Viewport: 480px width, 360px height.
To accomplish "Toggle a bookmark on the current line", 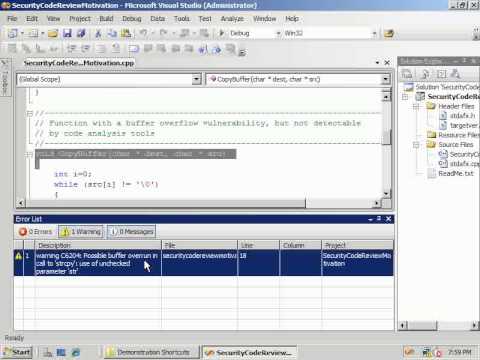I will click(133, 49).
